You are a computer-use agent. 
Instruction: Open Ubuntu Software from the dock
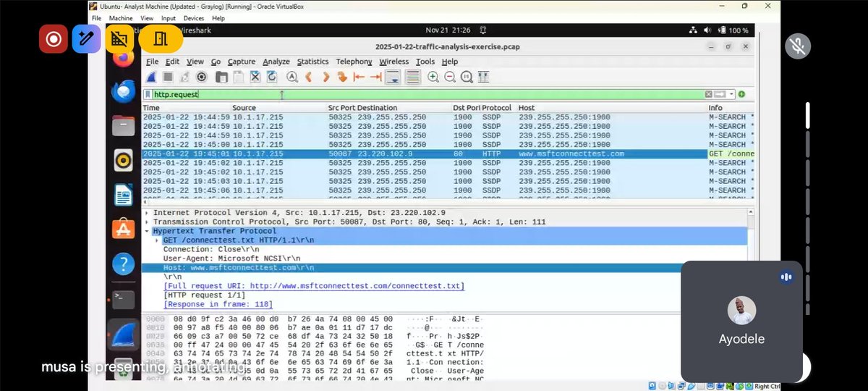click(x=123, y=229)
